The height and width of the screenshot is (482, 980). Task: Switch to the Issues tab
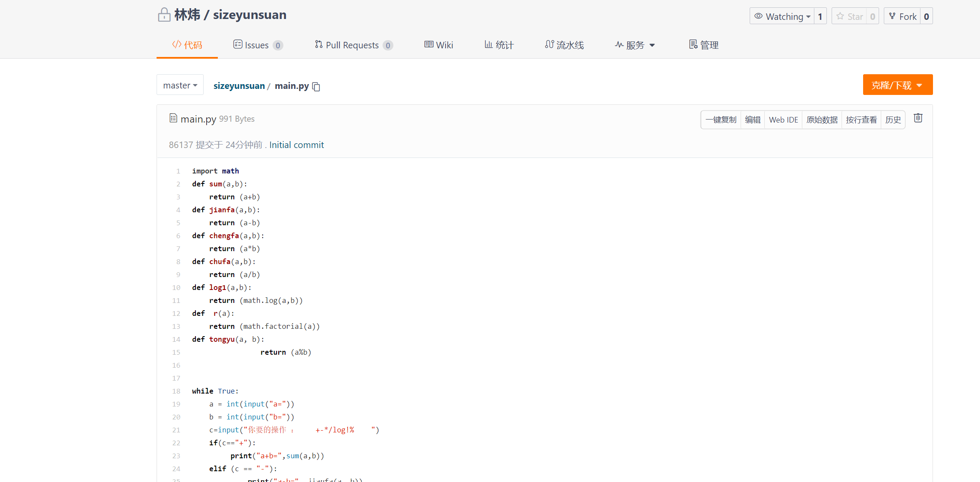coord(258,45)
